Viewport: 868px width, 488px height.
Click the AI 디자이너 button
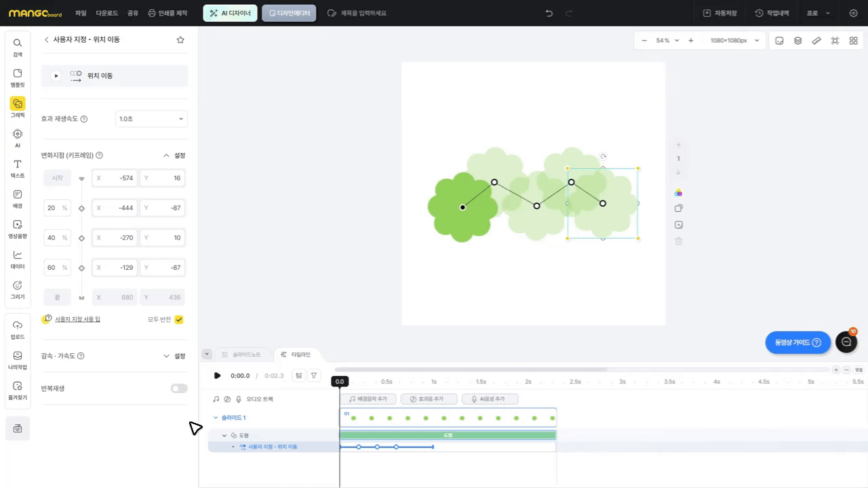pos(230,13)
